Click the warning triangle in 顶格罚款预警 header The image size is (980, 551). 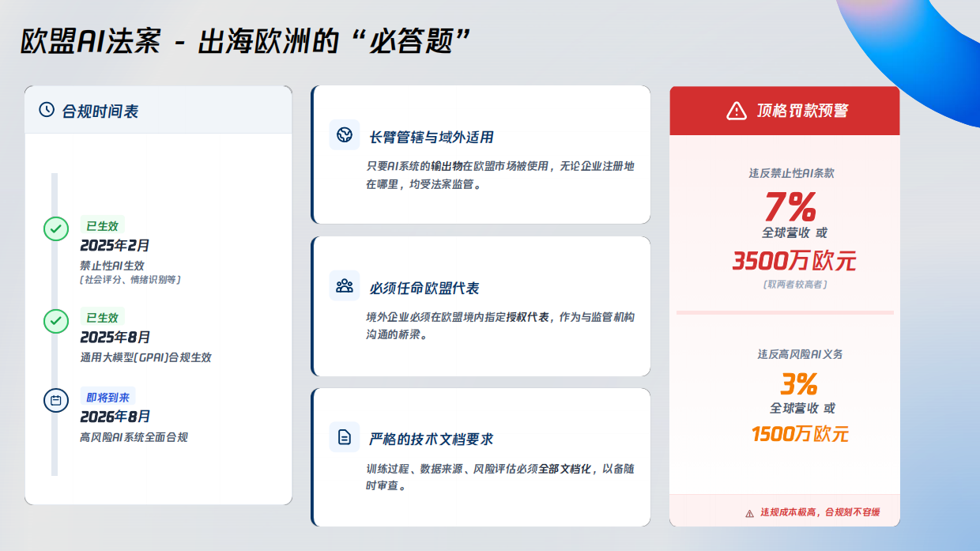[735, 110]
